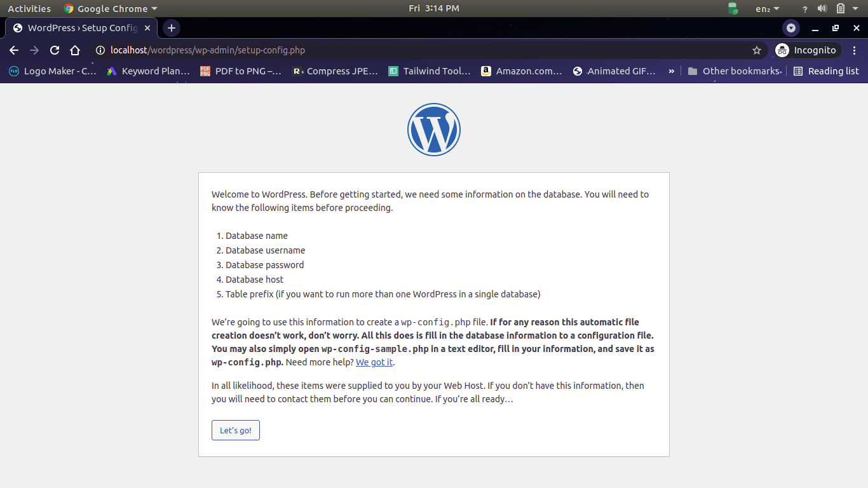Open the Activities overview
The image size is (868, 488).
tap(29, 9)
